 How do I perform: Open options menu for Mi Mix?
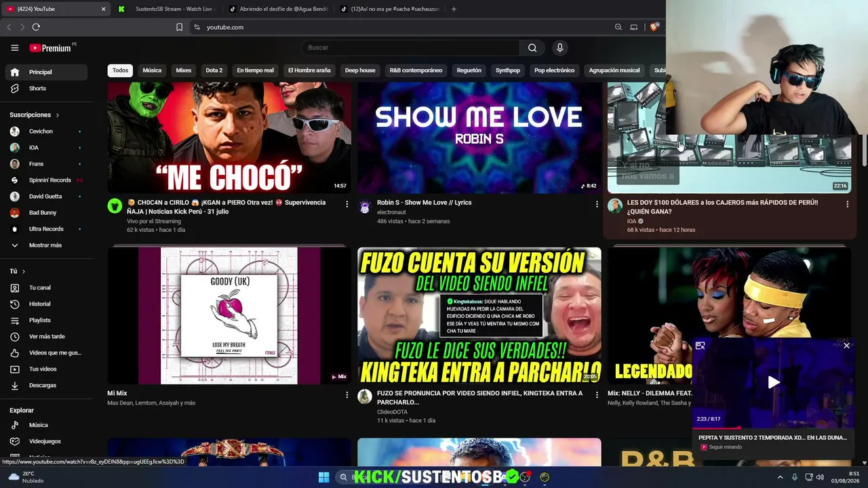click(347, 394)
